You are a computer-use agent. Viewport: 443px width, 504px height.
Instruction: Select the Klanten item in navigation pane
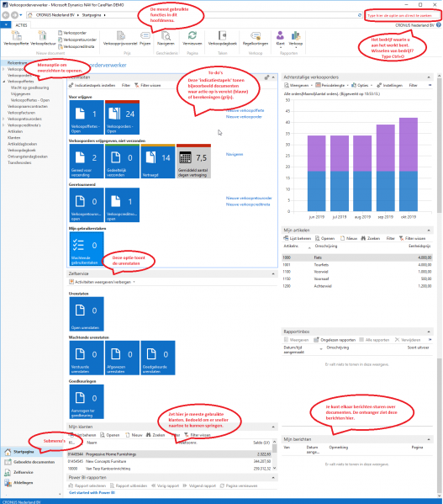click(x=13, y=138)
